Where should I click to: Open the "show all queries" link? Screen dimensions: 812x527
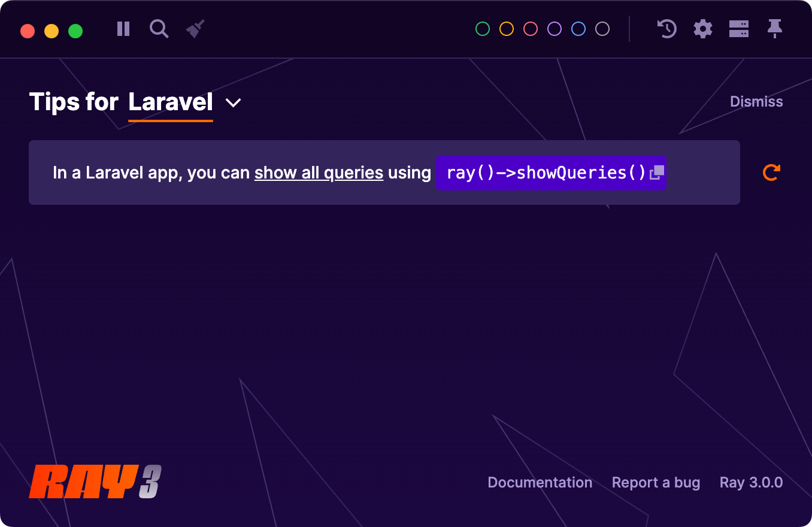(x=319, y=172)
